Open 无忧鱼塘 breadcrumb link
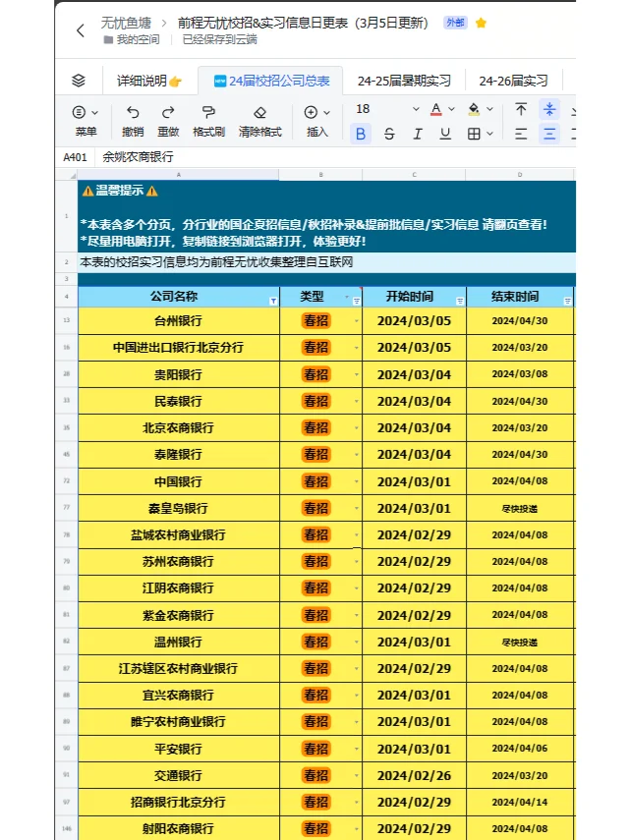The image size is (630, 840). 126,23
